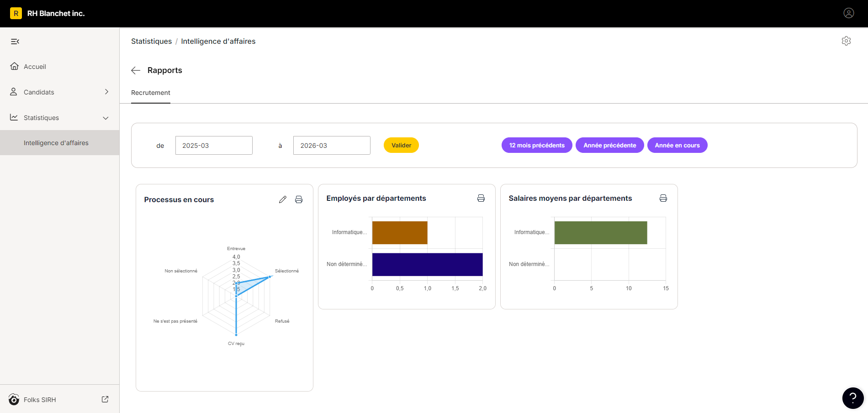Apply the Année précédente filter
Screen dimensions: 868x413
click(609, 145)
